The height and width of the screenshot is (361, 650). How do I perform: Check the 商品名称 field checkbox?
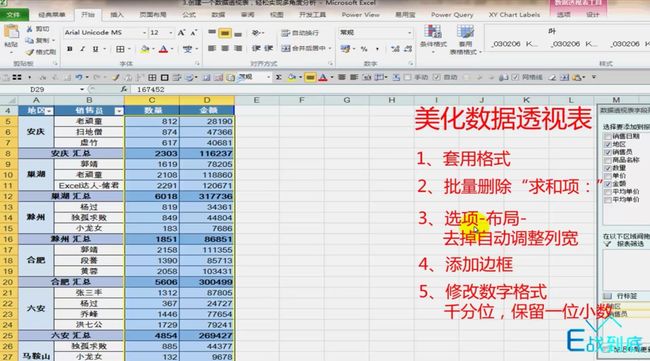608,160
